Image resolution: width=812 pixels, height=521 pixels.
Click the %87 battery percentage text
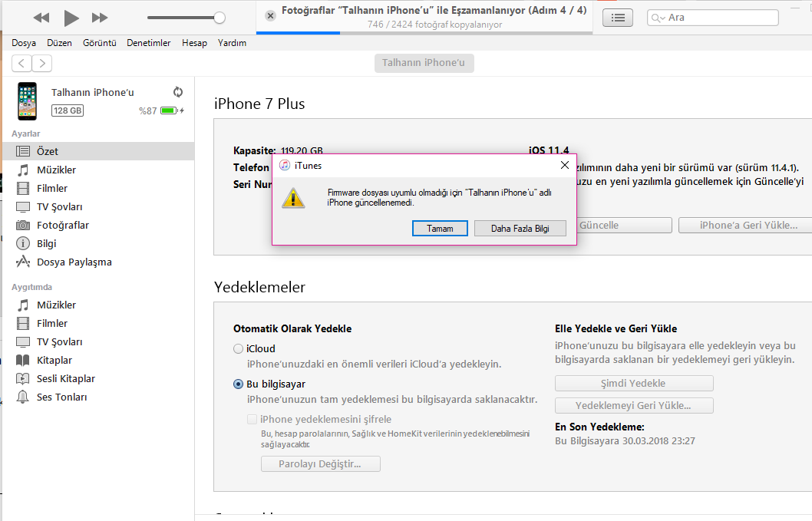[x=147, y=110]
